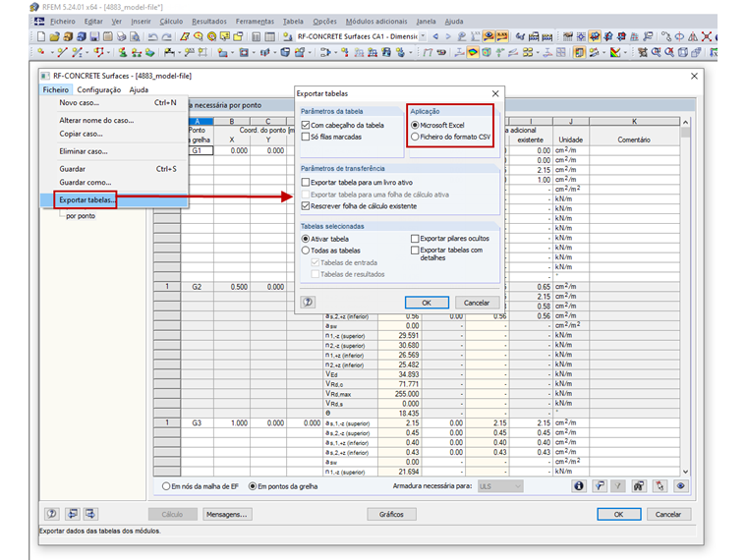Image resolution: width=747 pixels, height=560 pixels.
Task: Select 'por ponto' tree item in navigator
Action: (81, 216)
